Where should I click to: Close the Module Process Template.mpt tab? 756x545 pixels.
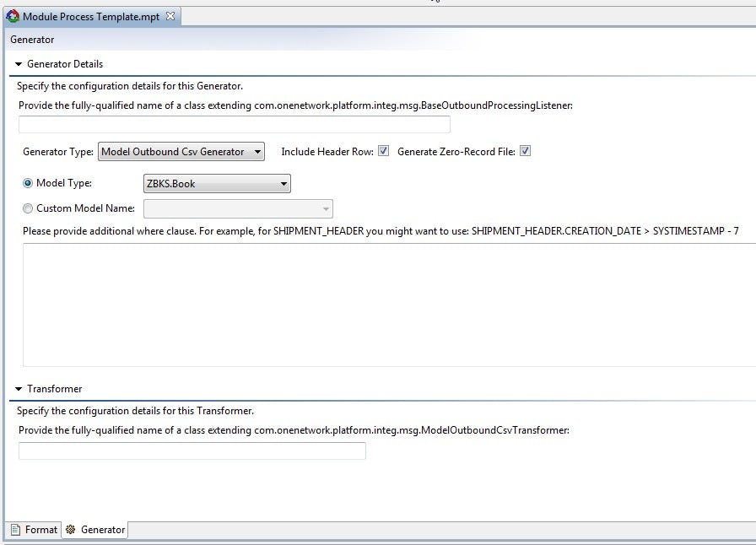pyautogui.click(x=170, y=16)
